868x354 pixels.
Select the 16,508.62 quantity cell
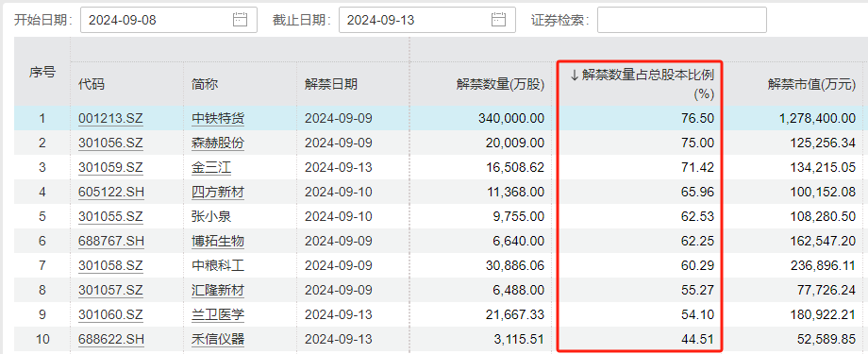(x=516, y=167)
